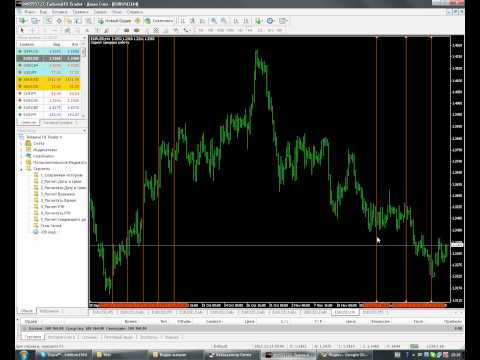The width and height of the screenshot is (480, 360).
Task: Click the zoom in magnifier icon
Action: tap(214, 21)
